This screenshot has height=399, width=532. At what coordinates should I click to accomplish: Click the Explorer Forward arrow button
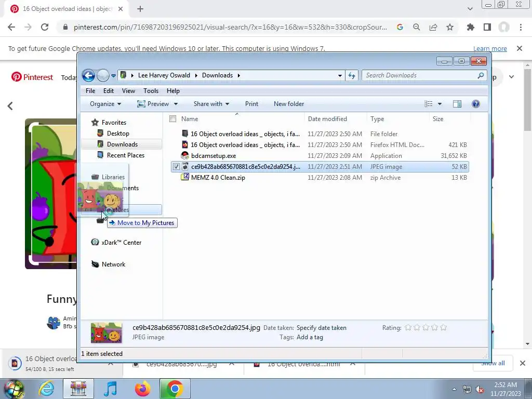pos(103,75)
